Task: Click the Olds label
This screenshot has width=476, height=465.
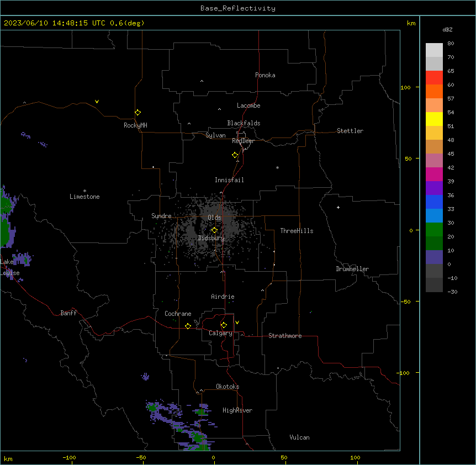Action: pyautogui.click(x=214, y=218)
